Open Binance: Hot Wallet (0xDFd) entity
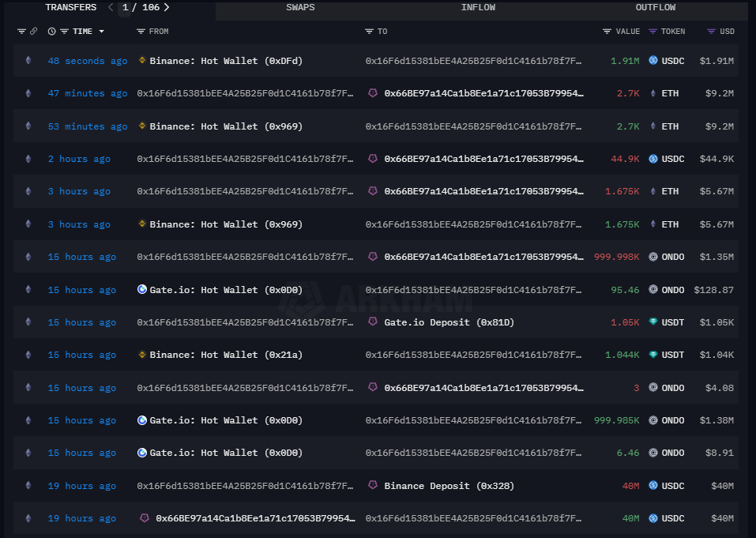This screenshot has height=538, width=756. pos(226,61)
